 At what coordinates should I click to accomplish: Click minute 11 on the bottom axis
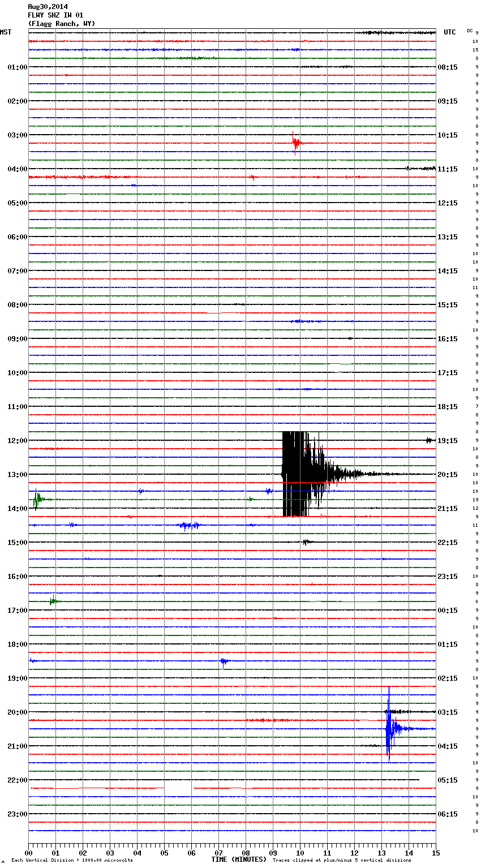click(x=327, y=853)
